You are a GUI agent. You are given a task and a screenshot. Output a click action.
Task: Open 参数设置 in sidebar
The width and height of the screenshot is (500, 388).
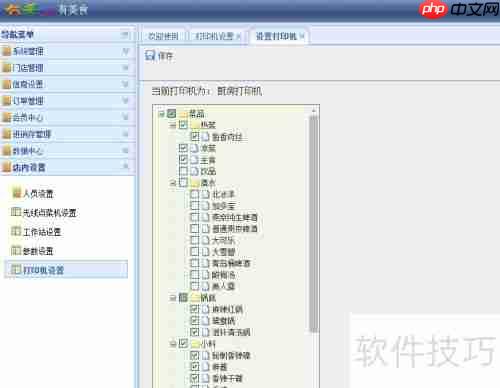(38, 251)
